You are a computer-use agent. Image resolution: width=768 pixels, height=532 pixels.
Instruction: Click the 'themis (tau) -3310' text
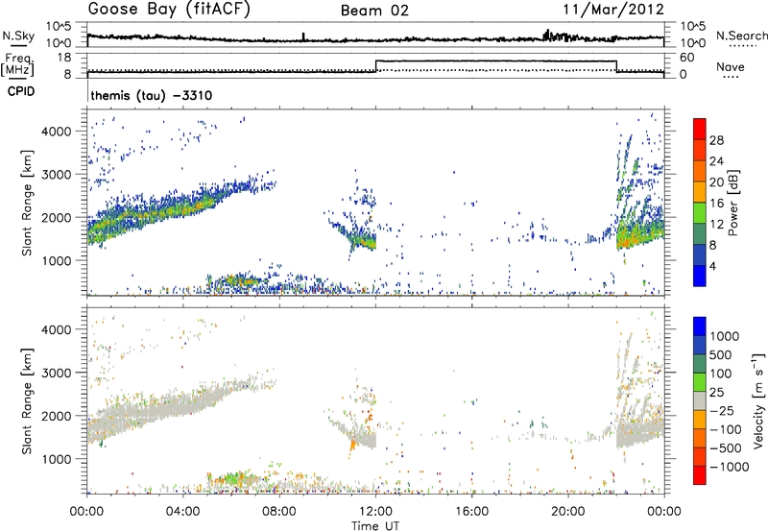(152, 95)
